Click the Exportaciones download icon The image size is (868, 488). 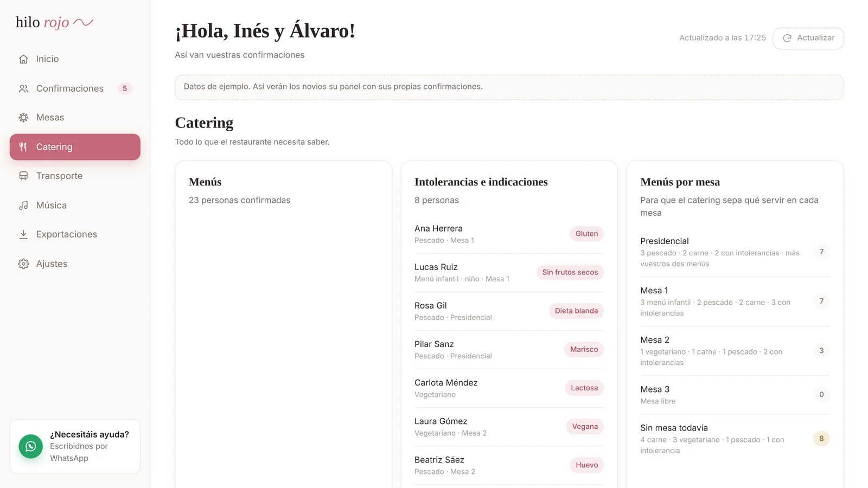23,235
